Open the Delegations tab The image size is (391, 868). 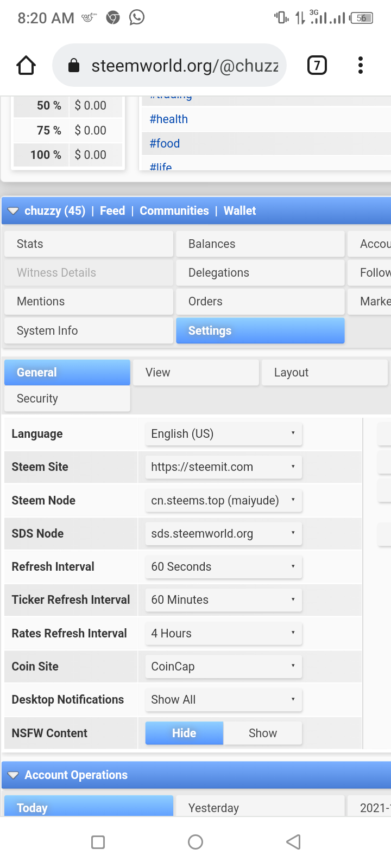coord(260,273)
